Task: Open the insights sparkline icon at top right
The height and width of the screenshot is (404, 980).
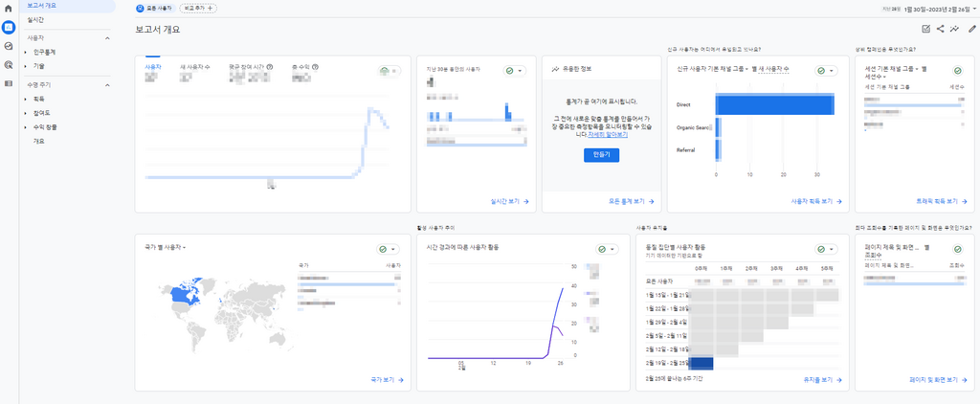Action: coord(954,29)
